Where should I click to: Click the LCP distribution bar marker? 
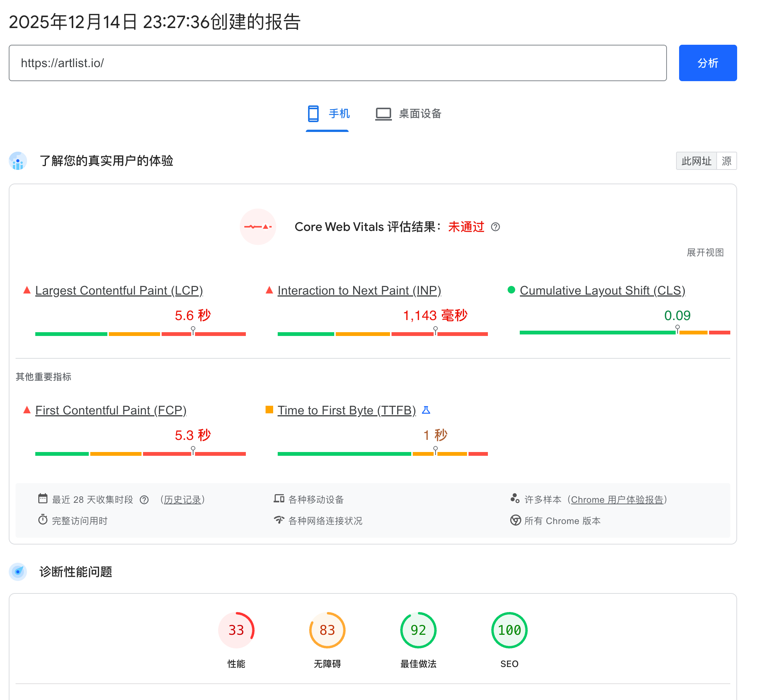tap(193, 331)
